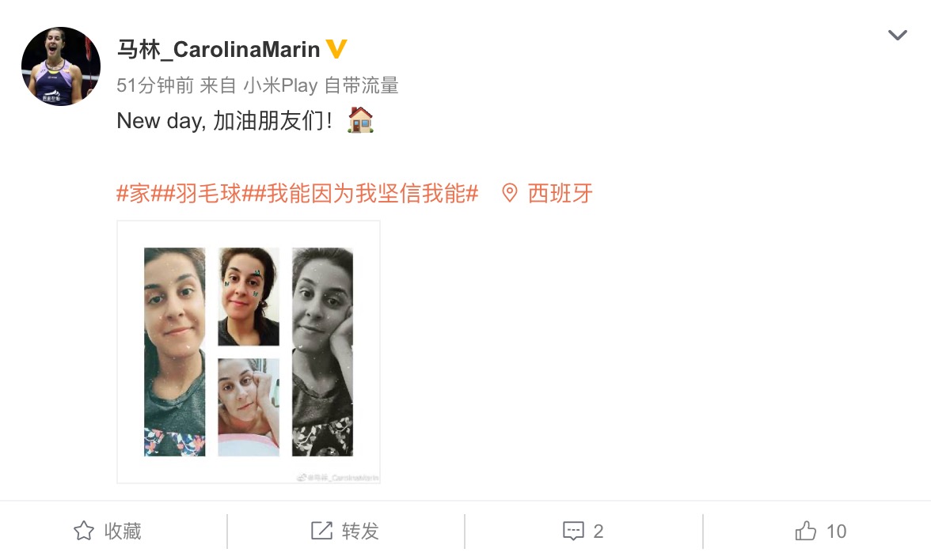Viewport: 931px width, 560px height.
Task: Open the post options chevron menu
Action: pyautogui.click(x=897, y=35)
